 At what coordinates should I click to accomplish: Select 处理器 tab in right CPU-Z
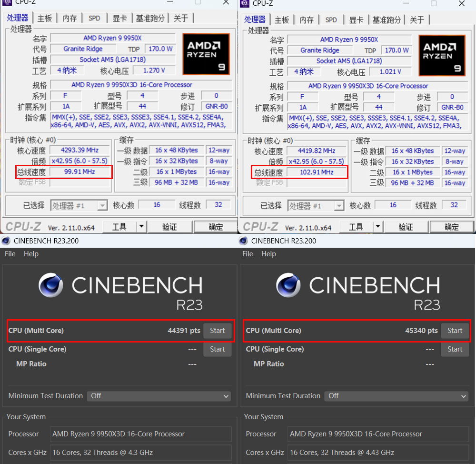click(x=255, y=20)
